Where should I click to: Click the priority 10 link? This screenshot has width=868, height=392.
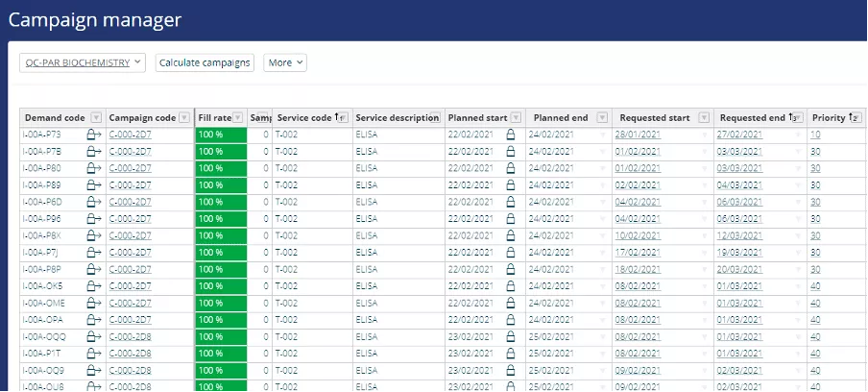(815, 135)
